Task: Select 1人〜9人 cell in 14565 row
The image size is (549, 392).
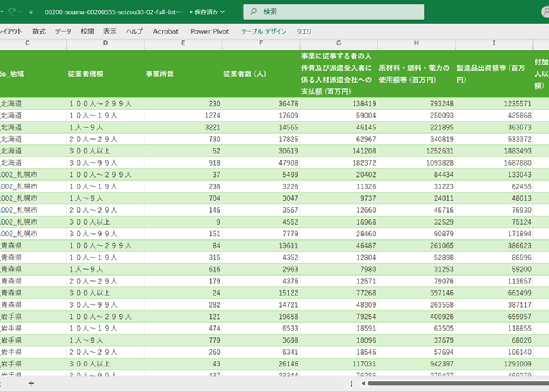Action: (x=105, y=127)
